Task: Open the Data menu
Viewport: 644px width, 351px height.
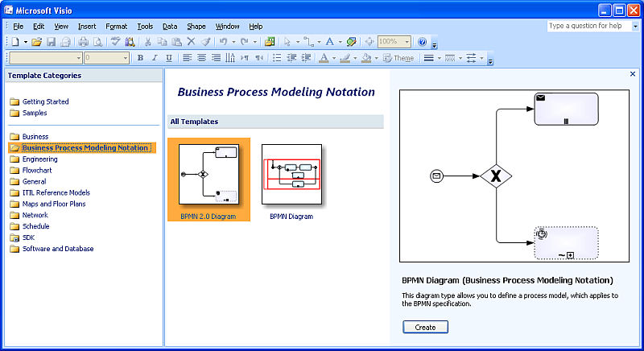Action: click(170, 27)
